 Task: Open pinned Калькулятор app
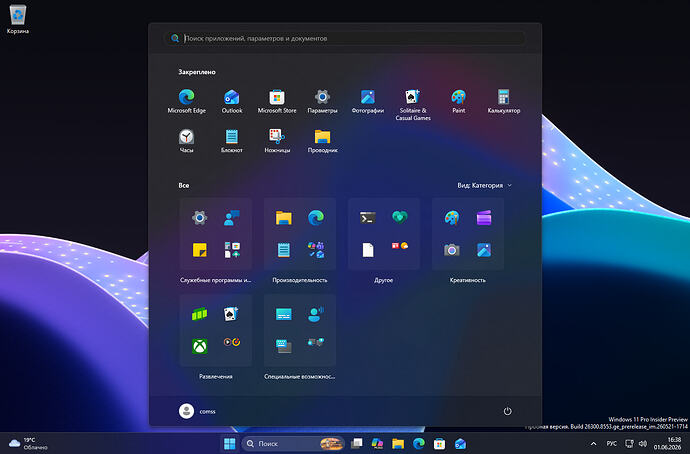[504, 102]
